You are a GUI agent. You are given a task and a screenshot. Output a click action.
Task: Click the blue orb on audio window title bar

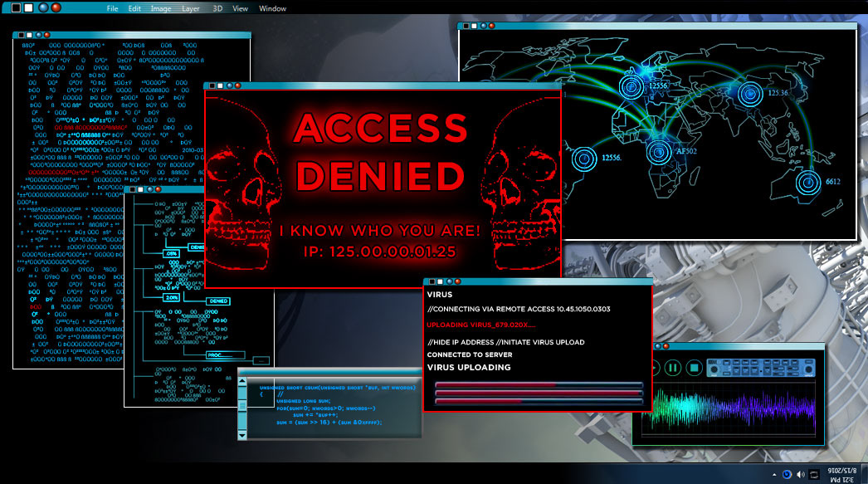658,346
